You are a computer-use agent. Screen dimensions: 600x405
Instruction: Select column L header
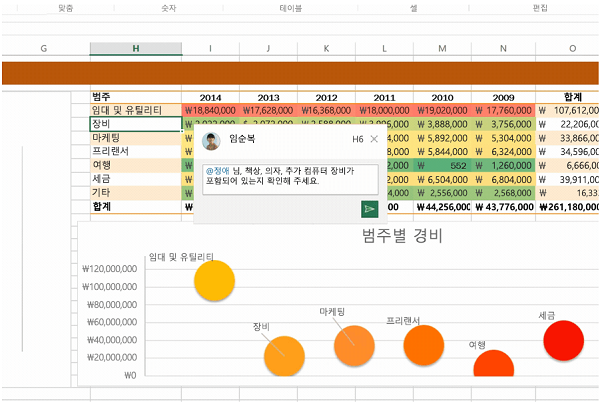pyautogui.click(x=384, y=48)
